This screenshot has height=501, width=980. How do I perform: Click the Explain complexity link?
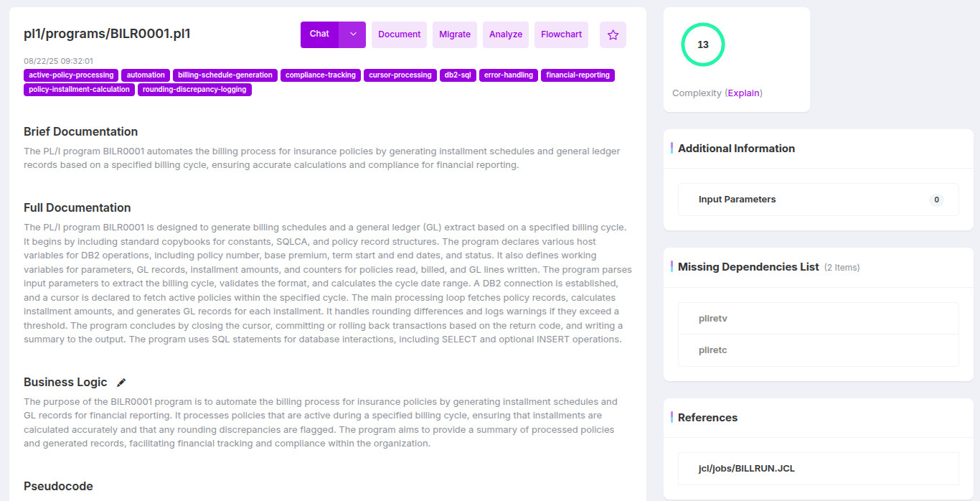[x=744, y=93]
